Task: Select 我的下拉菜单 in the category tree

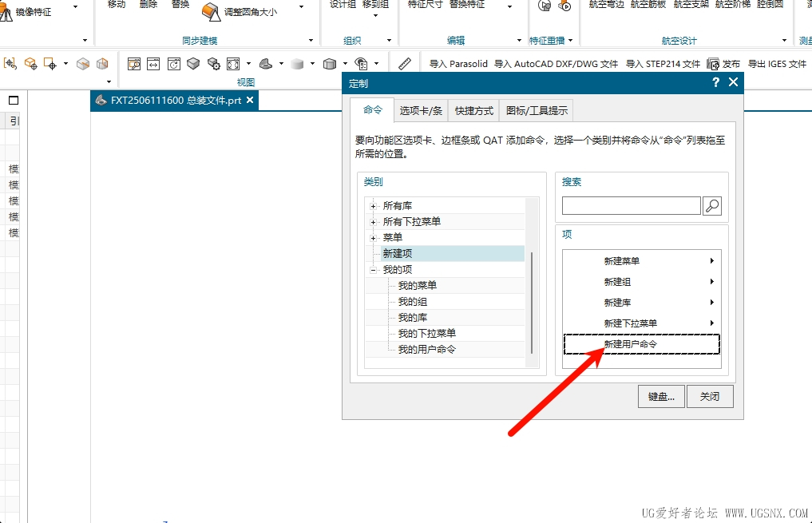Action: (426, 334)
